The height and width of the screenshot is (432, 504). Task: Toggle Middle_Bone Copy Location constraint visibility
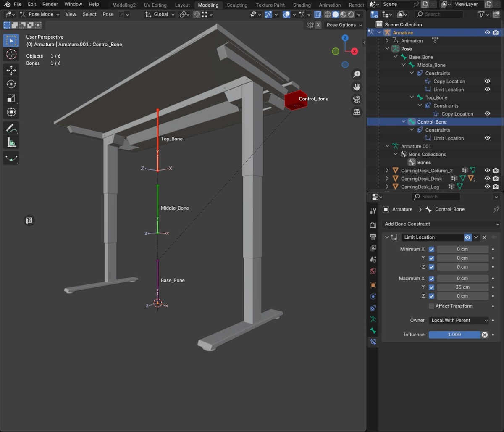click(487, 81)
